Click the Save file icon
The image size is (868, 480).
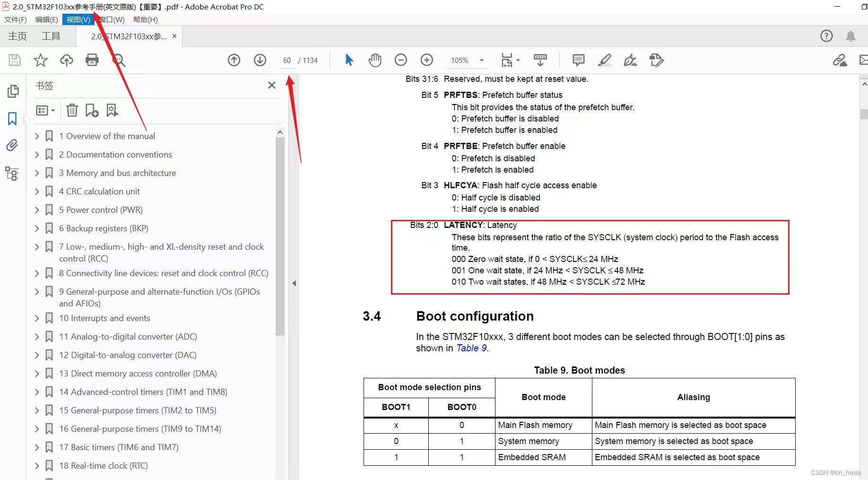coord(15,60)
